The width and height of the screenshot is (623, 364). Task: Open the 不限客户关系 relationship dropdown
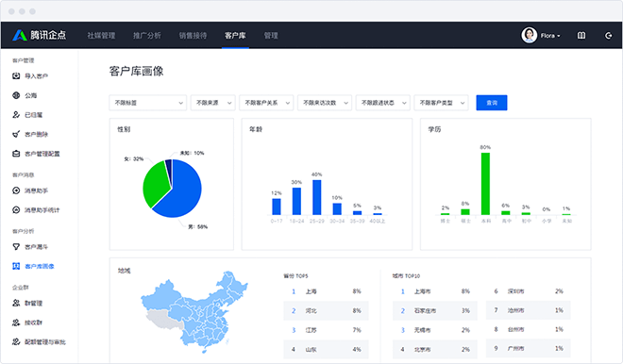coord(266,103)
